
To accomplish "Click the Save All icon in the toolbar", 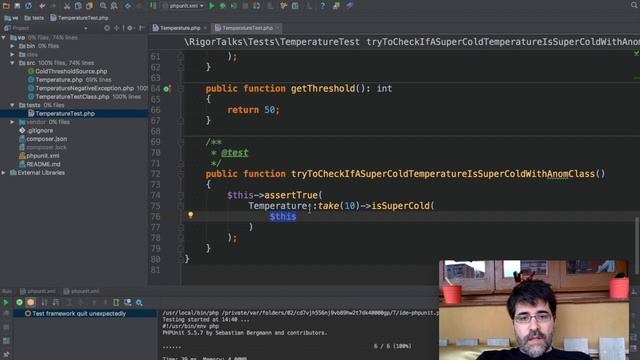I will pos(17,6).
